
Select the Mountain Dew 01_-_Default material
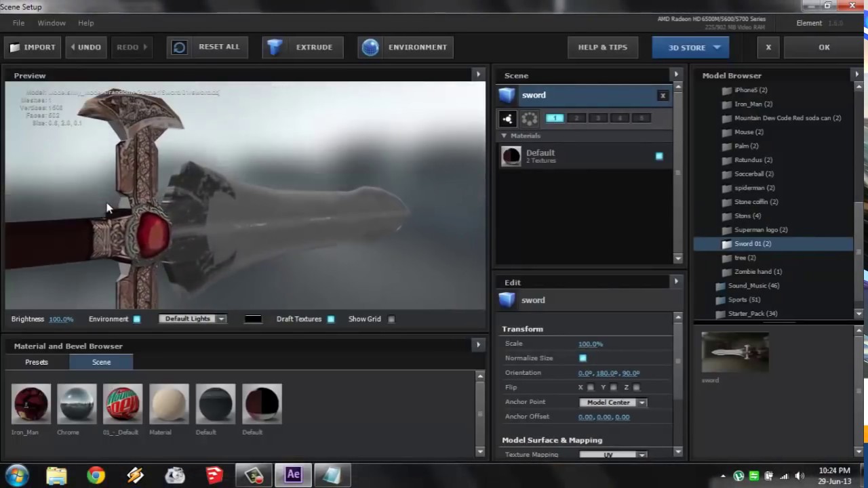pos(123,404)
